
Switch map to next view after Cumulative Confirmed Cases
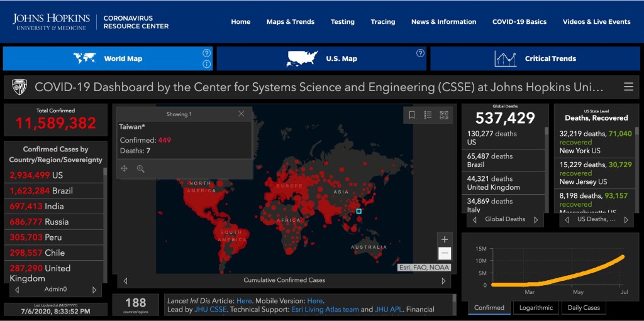[x=443, y=281]
